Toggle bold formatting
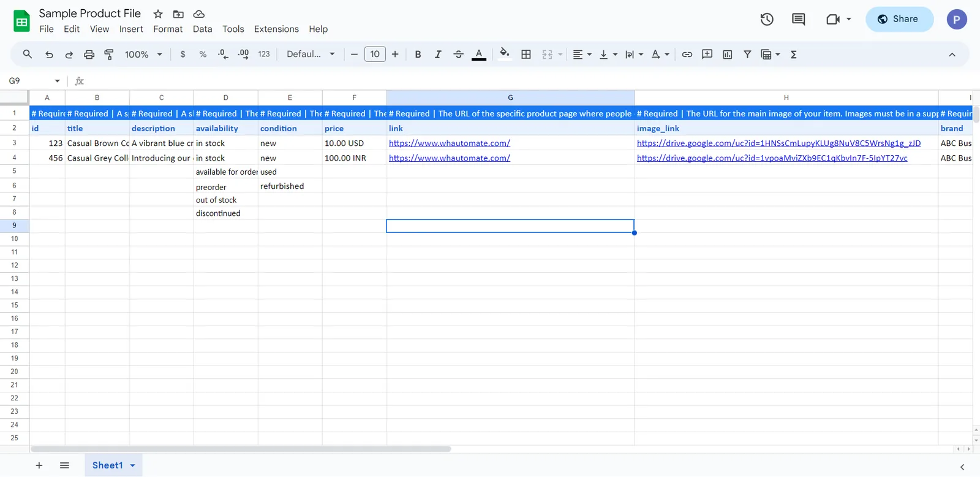This screenshot has height=477, width=980. 418,54
